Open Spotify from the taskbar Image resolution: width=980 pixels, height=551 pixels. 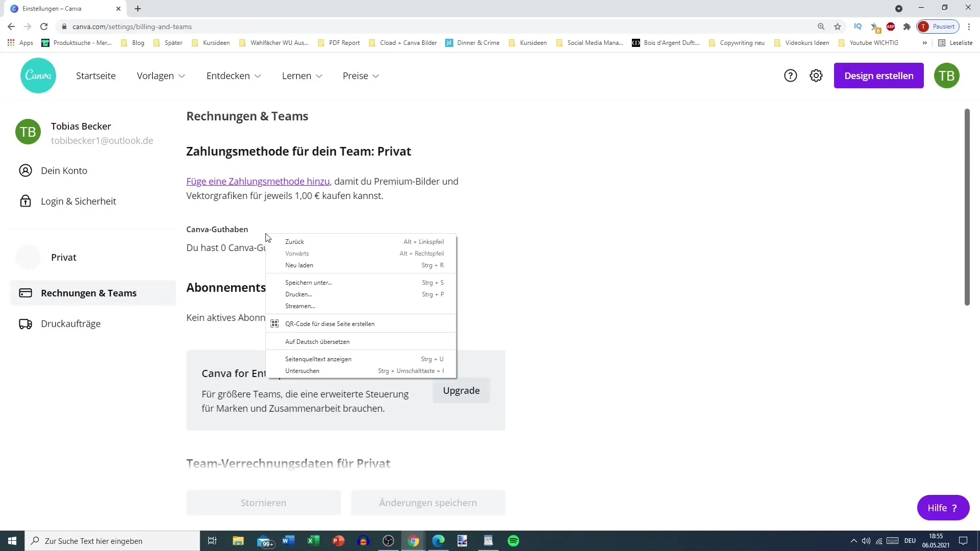pos(513,541)
